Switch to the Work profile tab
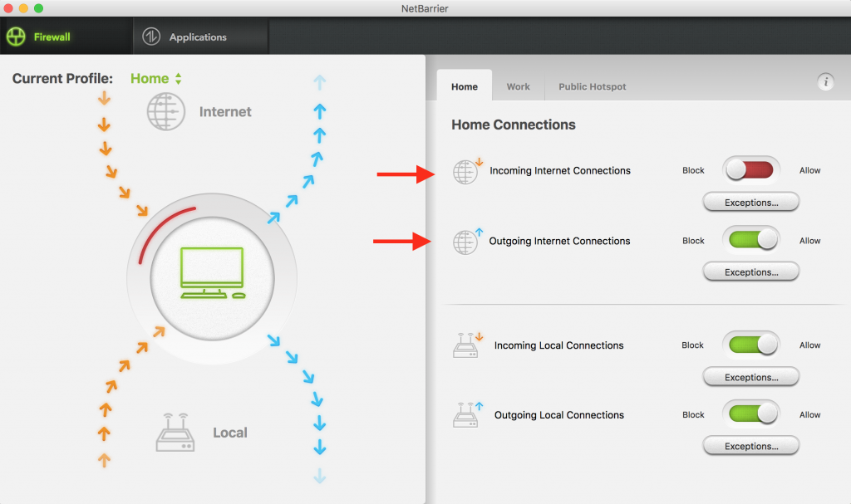 pyautogui.click(x=518, y=86)
